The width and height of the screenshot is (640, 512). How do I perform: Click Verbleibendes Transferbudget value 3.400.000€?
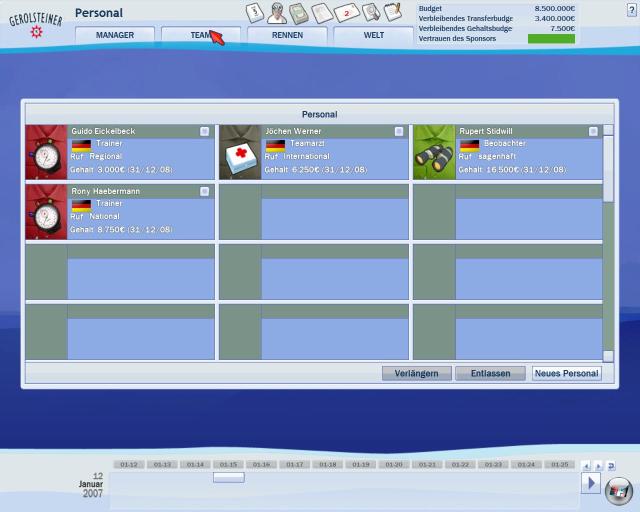click(555, 18)
